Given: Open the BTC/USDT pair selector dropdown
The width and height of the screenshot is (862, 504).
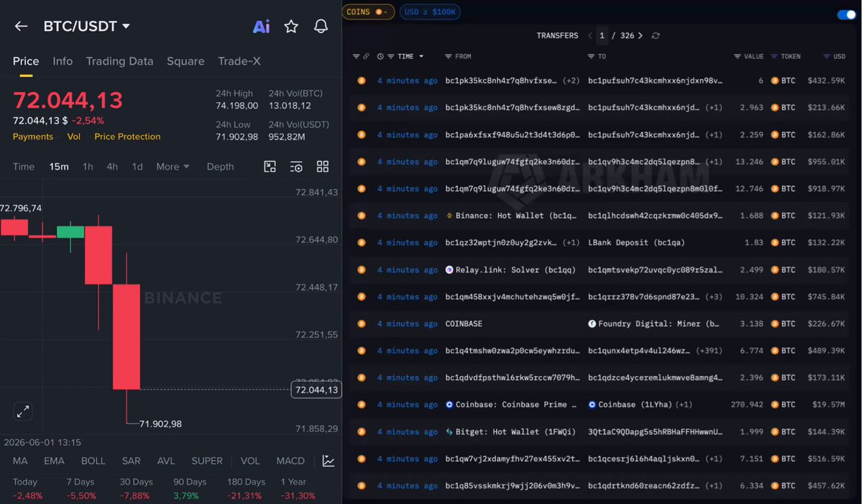Looking at the screenshot, I should pos(86,26).
